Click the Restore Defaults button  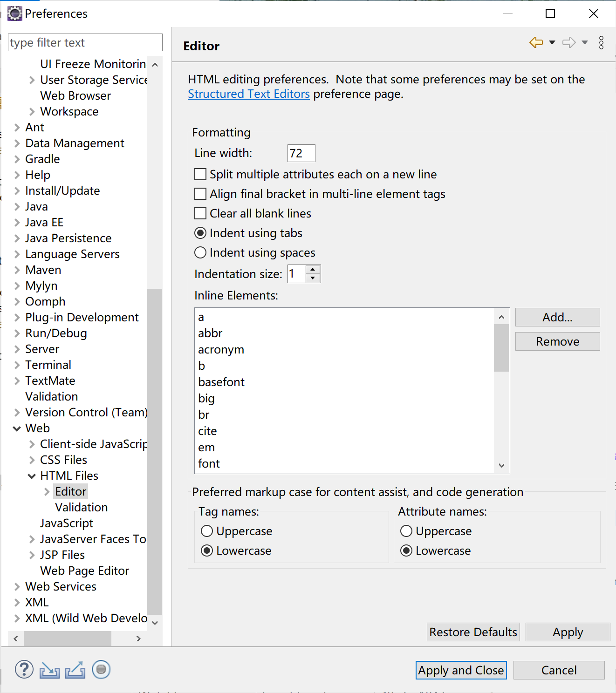click(473, 632)
